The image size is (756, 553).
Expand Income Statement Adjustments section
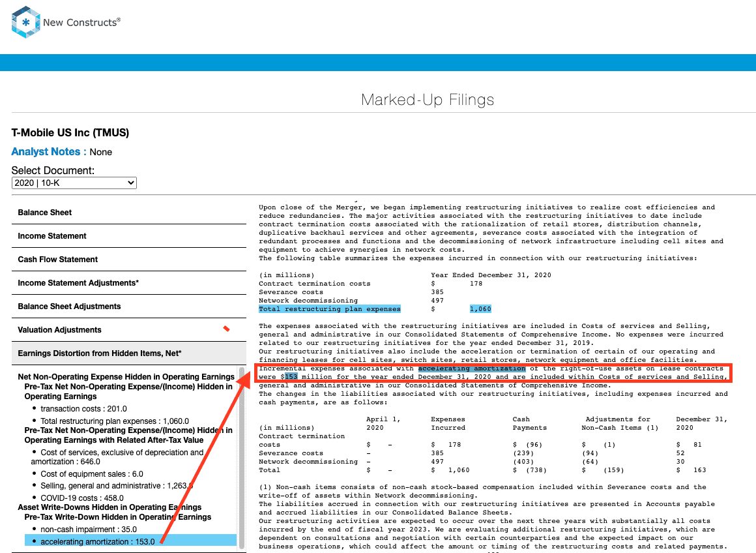[x=129, y=283]
